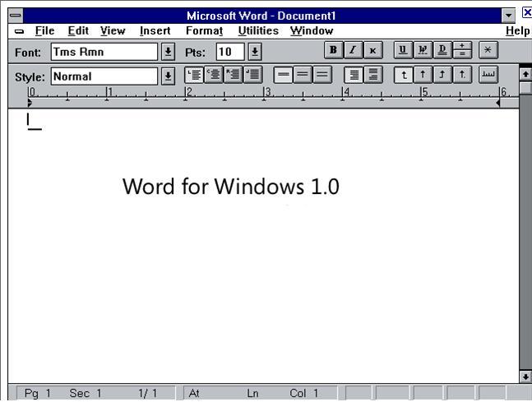Image resolution: width=532 pixels, height=402 pixels.
Task: Set centered paragraph alignment
Action: 214,75
